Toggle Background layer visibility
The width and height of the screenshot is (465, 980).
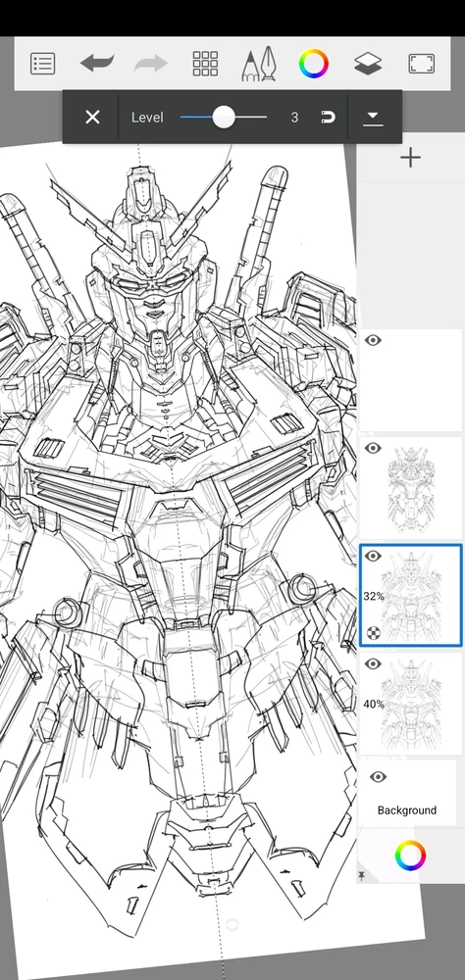coord(378,777)
